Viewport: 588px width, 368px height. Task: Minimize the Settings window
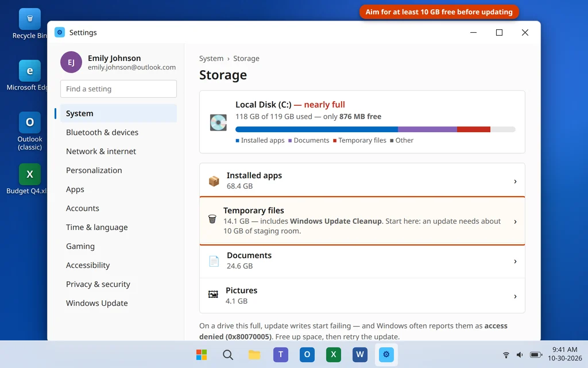coord(474,32)
